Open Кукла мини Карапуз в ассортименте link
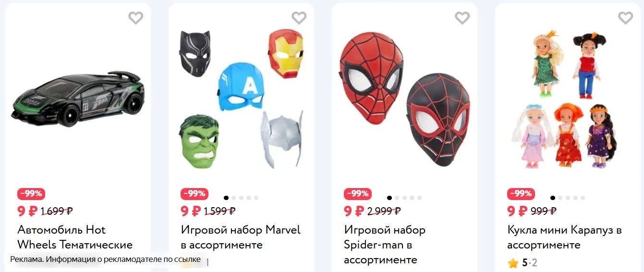Image resolution: width=644 pixels, height=272 pixels. [565, 237]
